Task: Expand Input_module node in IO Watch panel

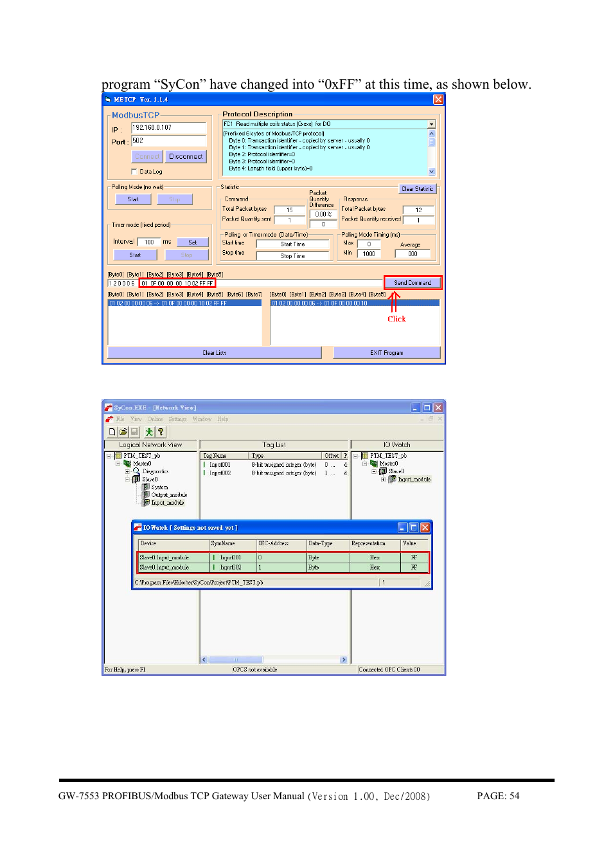Action: pos(383,480)
